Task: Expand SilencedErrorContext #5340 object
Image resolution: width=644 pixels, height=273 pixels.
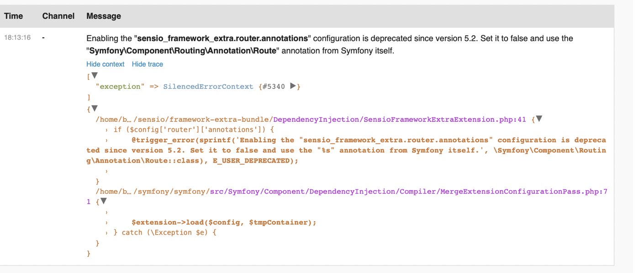Action: coord(293,86)
